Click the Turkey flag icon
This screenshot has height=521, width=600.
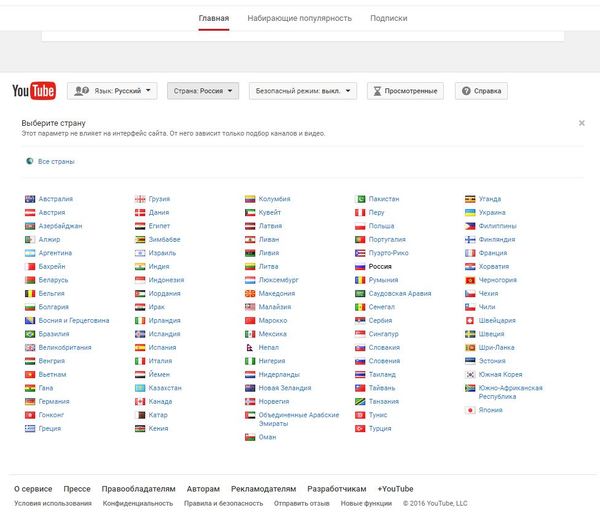coord(360,428)
